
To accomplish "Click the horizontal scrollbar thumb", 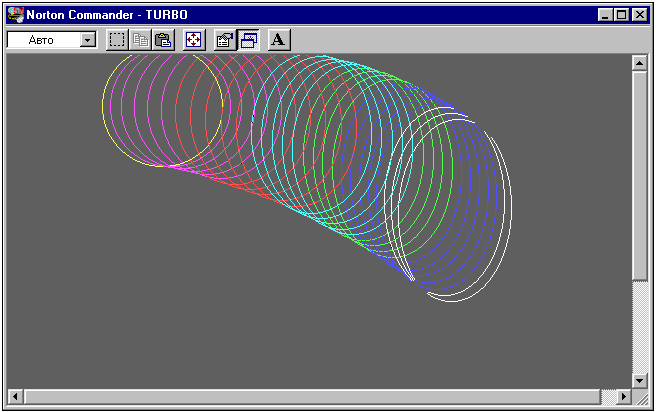I will [312, 396].
